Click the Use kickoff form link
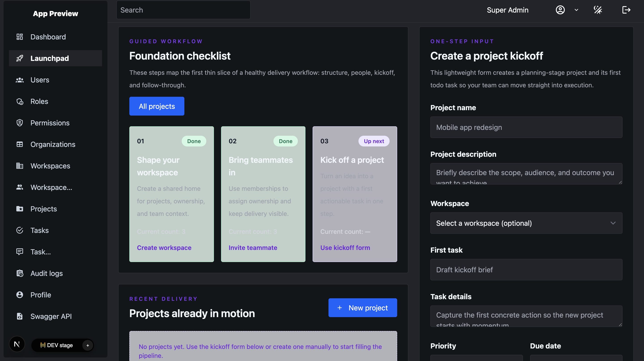 coord(345,248)
